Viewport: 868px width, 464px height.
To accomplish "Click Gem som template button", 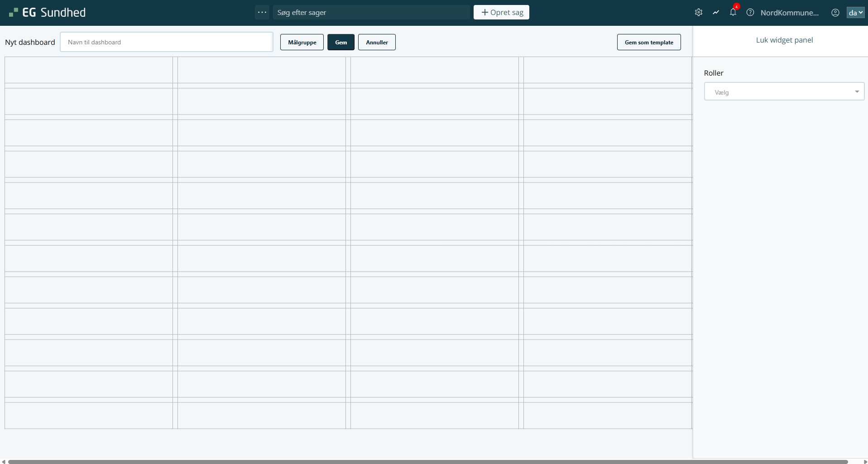I will point(649,42).
